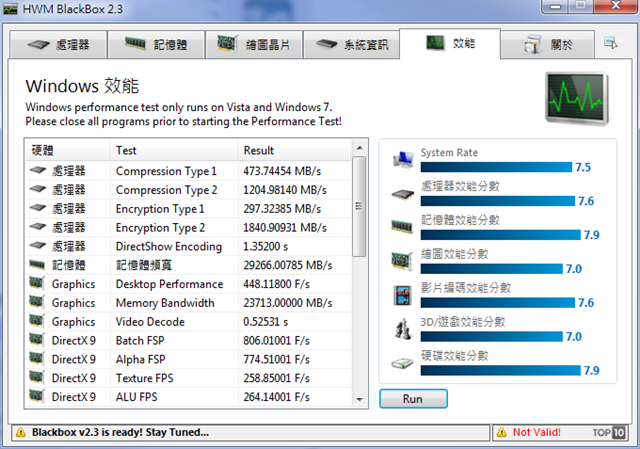Click the scroll down arrow of results list
The image size is (640, 449).
[x=359, y=400]
